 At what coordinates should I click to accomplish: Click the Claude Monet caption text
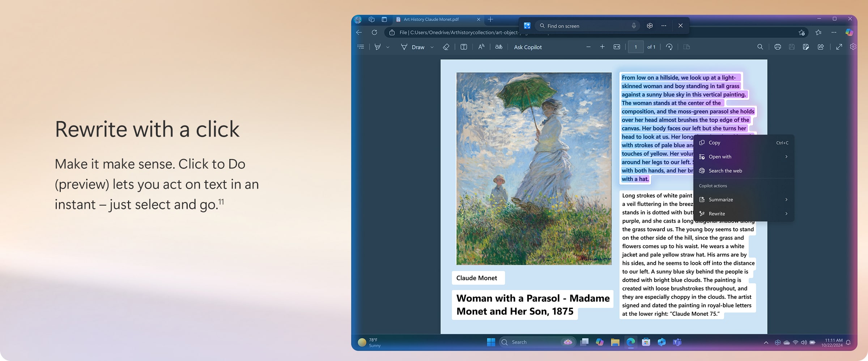tap(477, 278)
